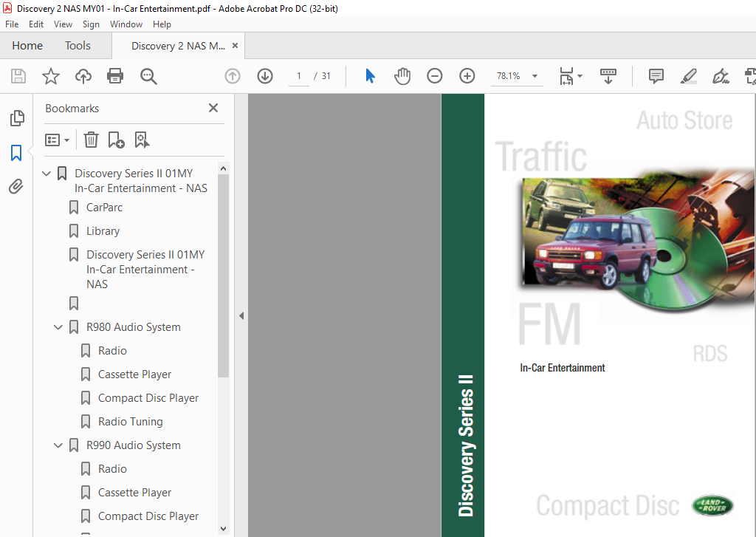Select the R980 Audio System bookmark
This screenshot has height=537, width=756.
pyautogui.click(x=134, y=327)
